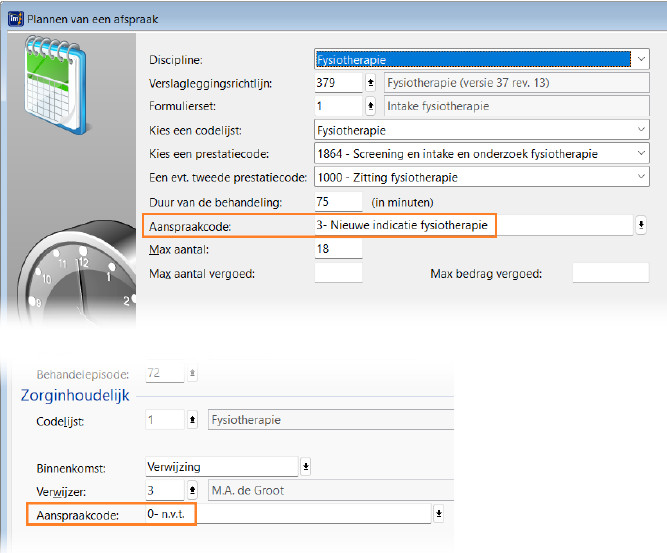Open lookup button next to Formulierset field
Image resolution: width=667 pixels, height=553 pixels.
coord(371,106)
